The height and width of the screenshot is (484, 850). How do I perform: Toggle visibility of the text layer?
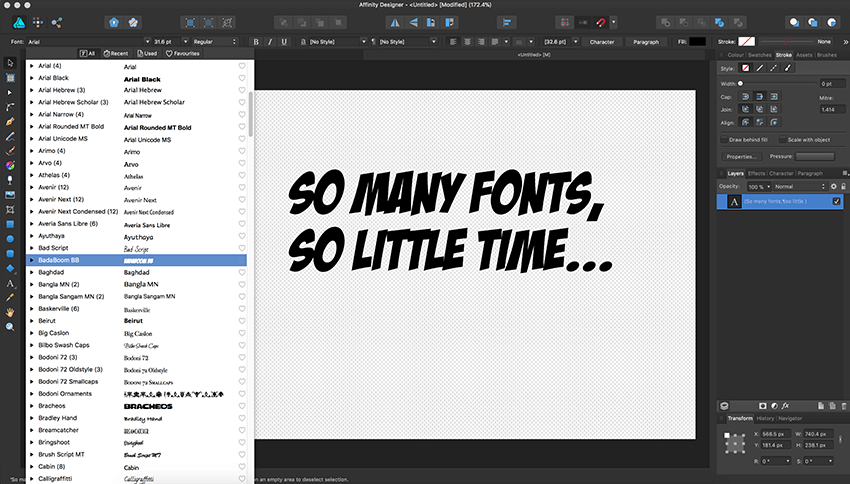point(836,202)
